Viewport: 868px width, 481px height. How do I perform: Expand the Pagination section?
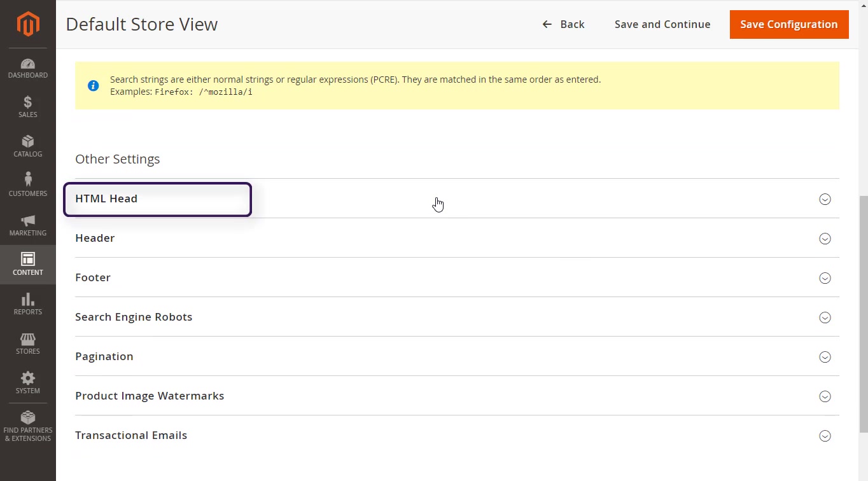point(825,357)
